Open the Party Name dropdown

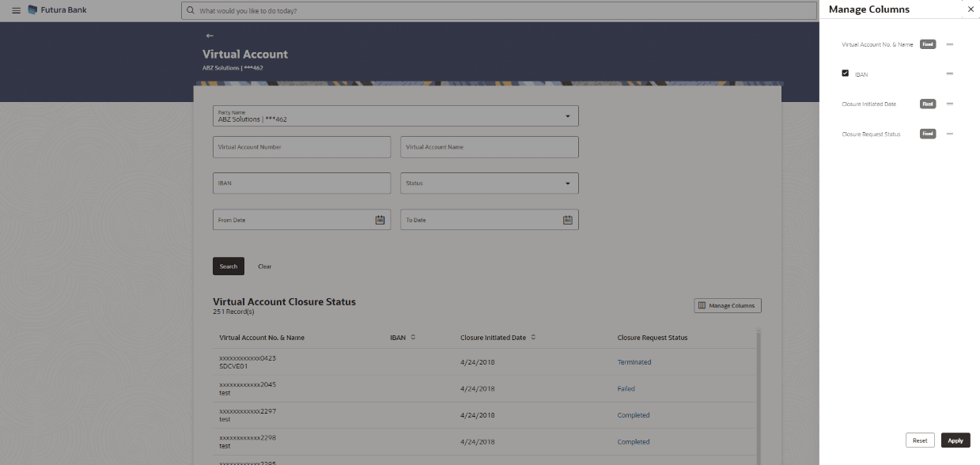(567, 115)
